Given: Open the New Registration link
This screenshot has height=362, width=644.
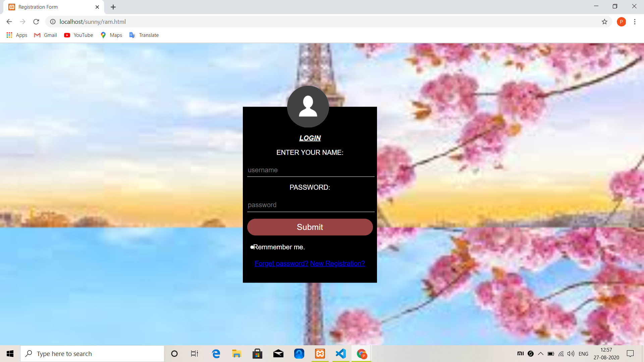Looking at the screenshot, I should (x=337, y=263).
